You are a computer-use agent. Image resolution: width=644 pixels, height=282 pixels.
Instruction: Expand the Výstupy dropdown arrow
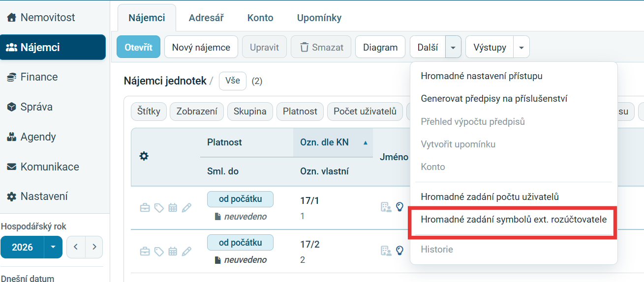521,47
